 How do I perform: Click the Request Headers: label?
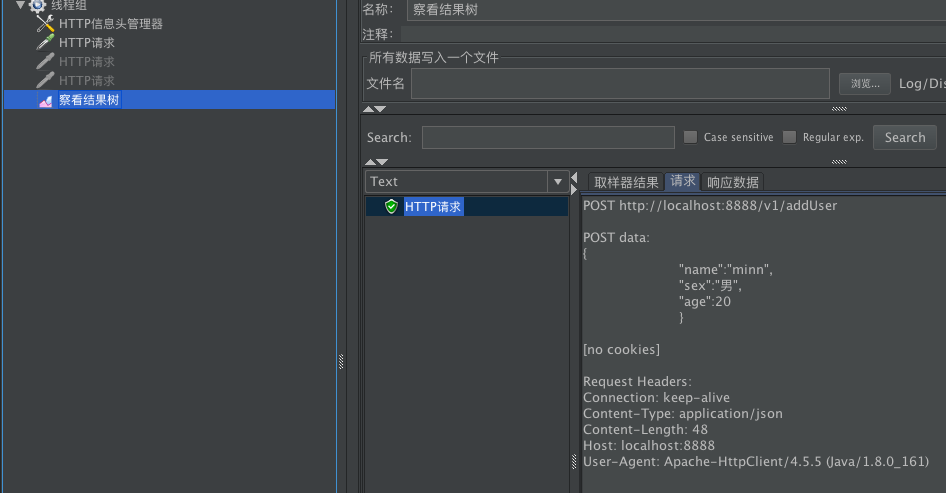[637, 381]
